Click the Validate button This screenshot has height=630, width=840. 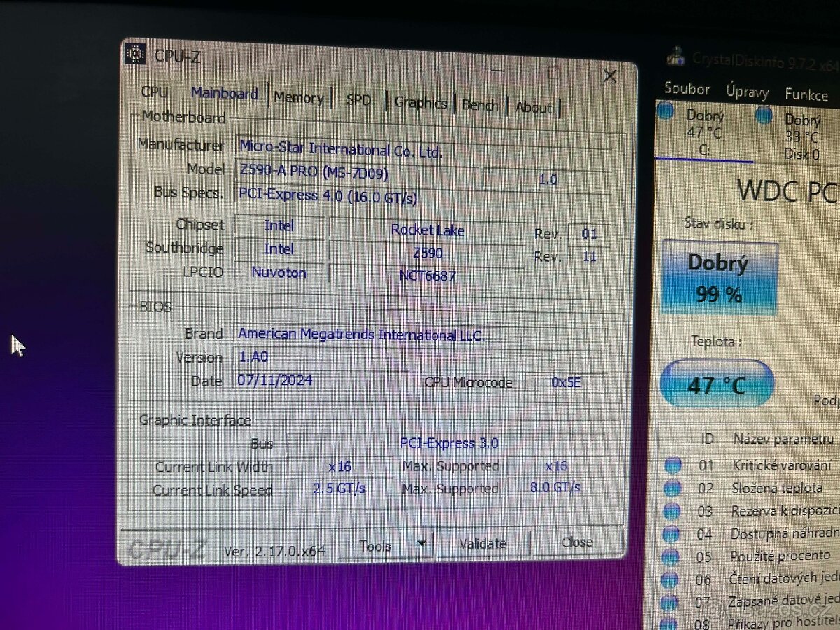click(x=483, y=543)
